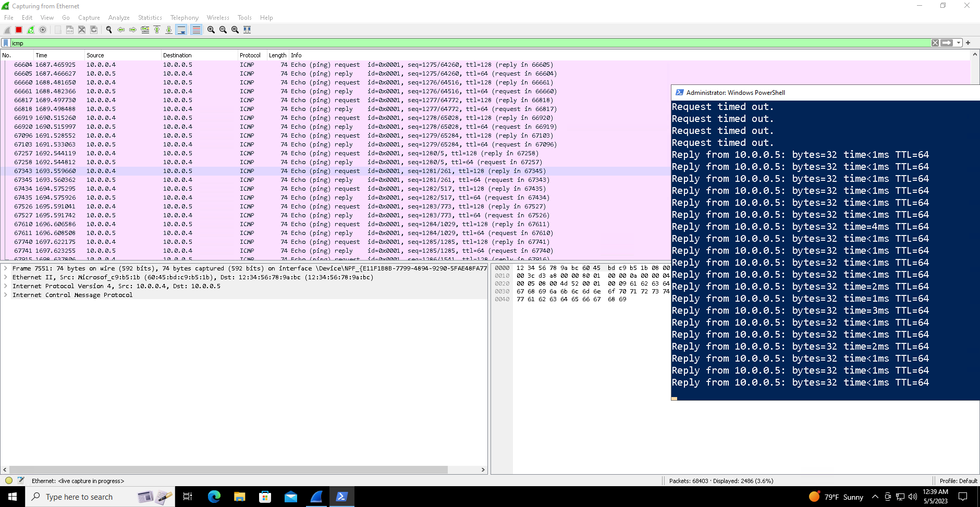Screen dimensions: 980x507
Task: Open the filter expression dropdown arrow
Action: (959, 42)
